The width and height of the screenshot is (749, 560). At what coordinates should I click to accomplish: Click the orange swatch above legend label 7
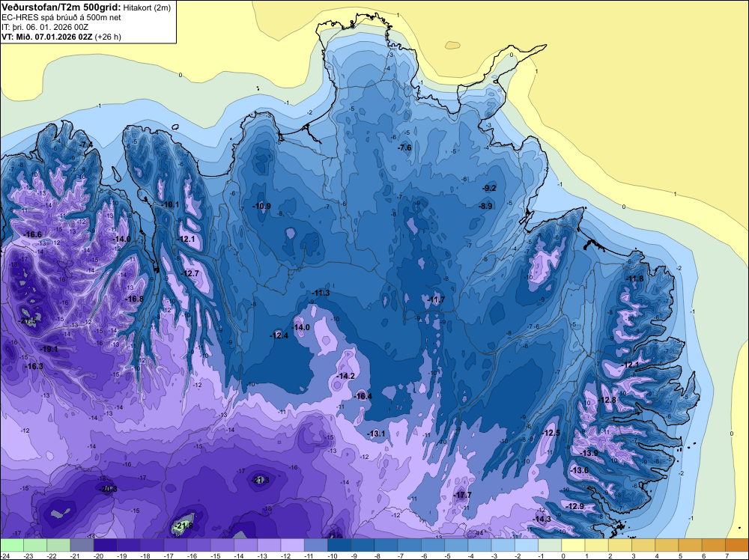(x=737, y=545)
